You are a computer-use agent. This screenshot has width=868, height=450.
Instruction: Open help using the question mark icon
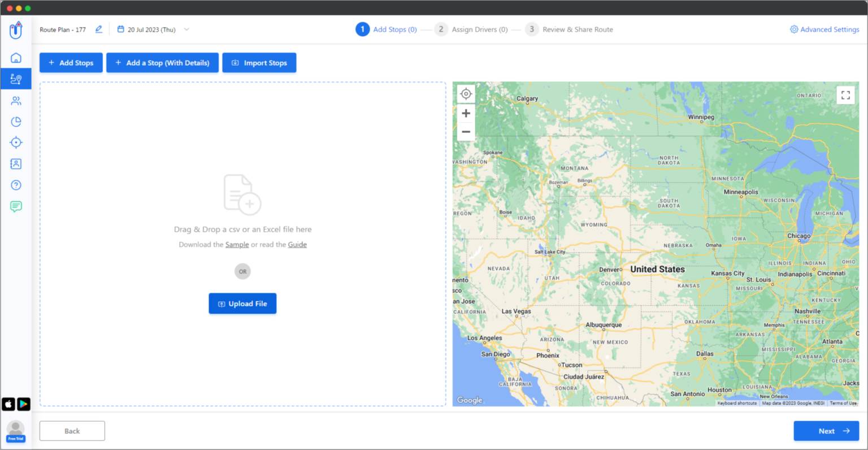(x=16, y=185)
